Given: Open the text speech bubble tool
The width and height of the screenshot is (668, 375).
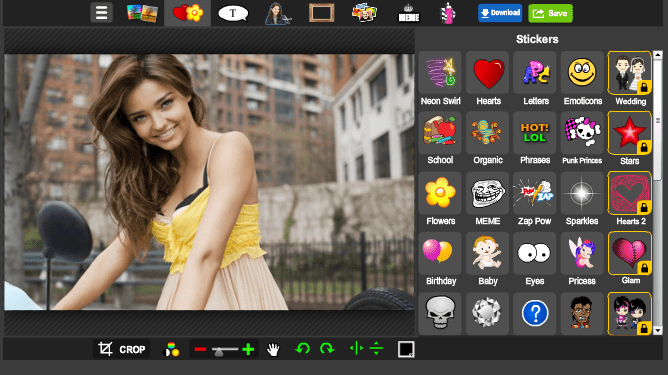Looking at the screenshot, I should 233,13.
